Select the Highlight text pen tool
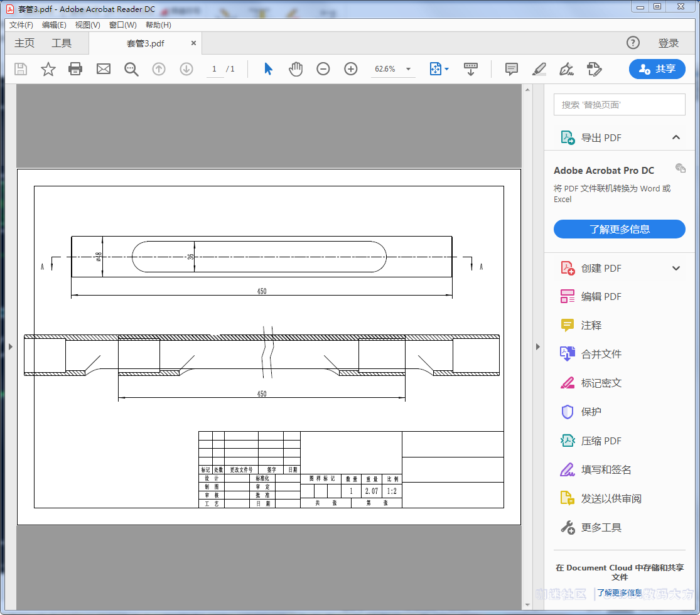Image resolution: width=700 pixels, height=615 pixels. [x=539, y=69]
